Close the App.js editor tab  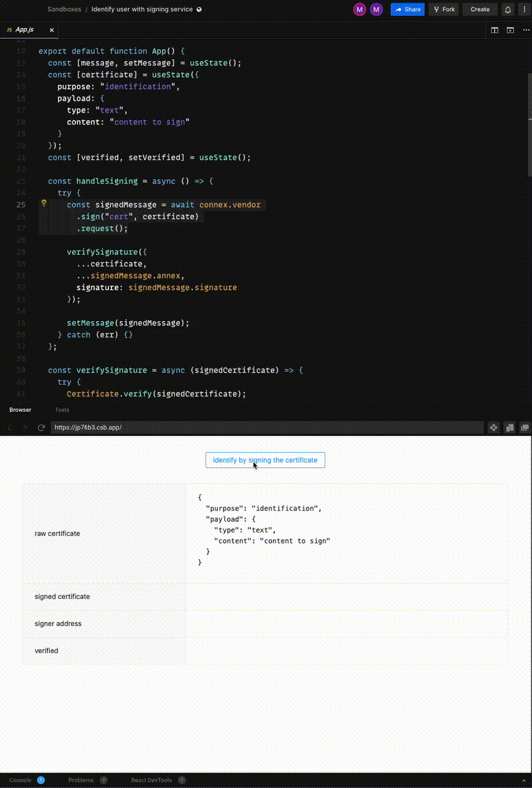52,30
